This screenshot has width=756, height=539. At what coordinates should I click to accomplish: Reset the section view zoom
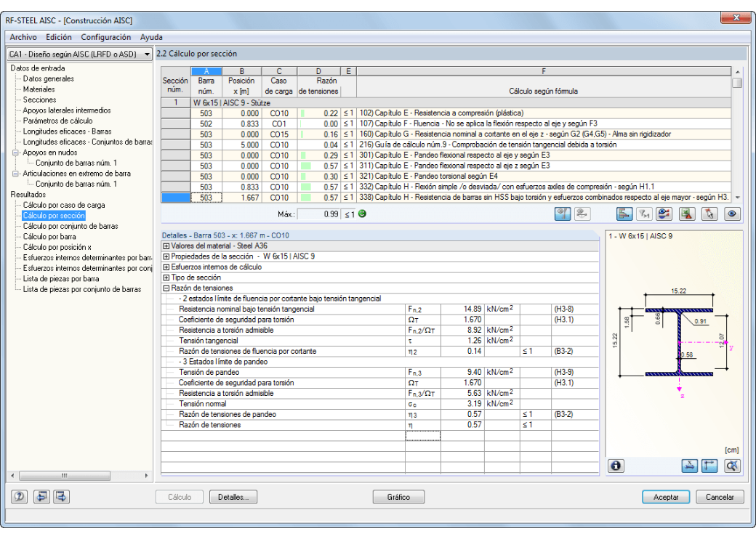click(x=732, y=466)
